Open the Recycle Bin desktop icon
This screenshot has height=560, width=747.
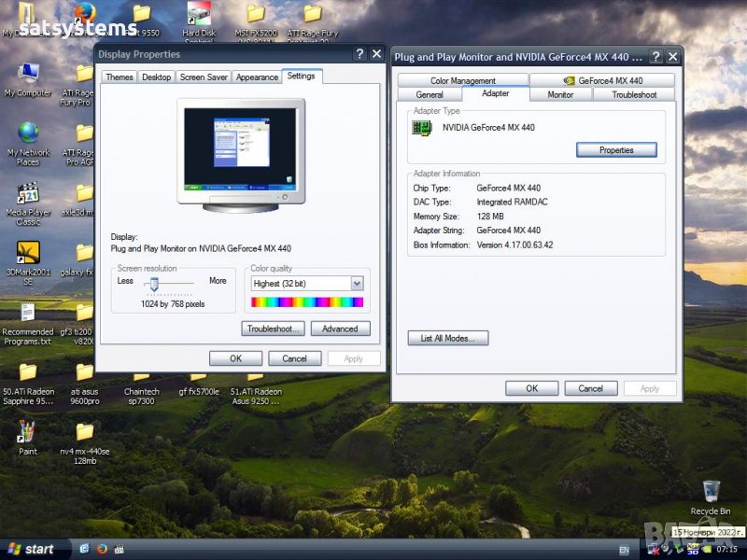tap(711, 491)
